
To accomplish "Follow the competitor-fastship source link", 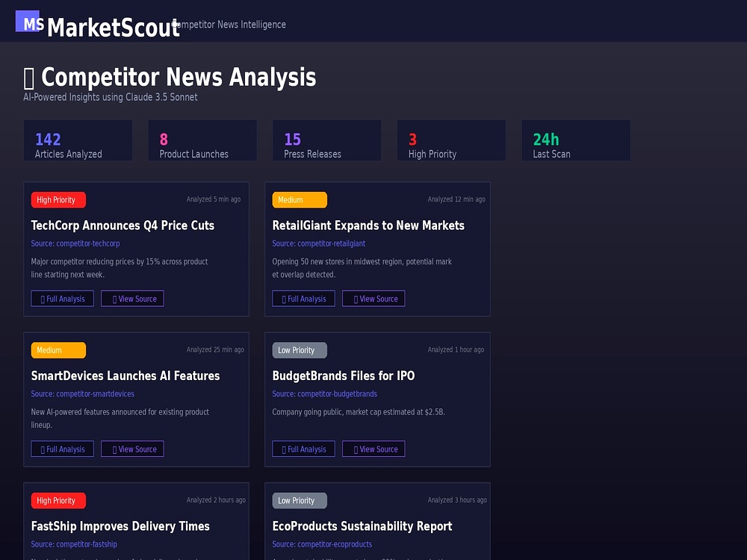I will pyautogui.click(x=74, y=544).
